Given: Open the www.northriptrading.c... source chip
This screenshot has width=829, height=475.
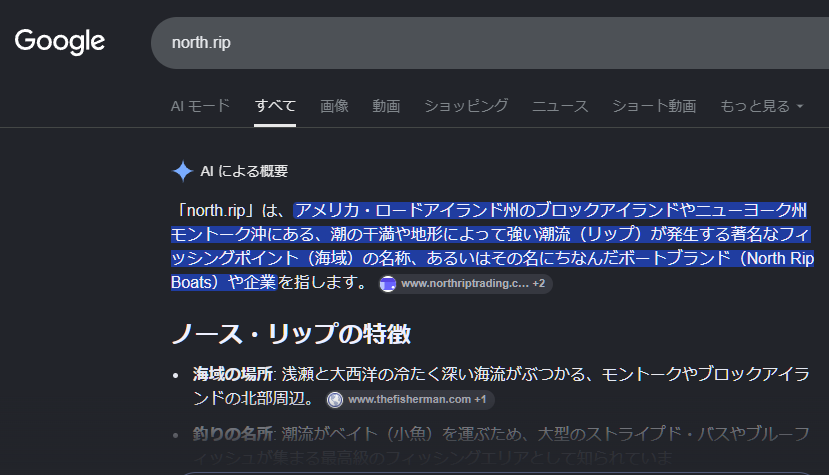Looking at the screenshot, I should (x=466, y=284).
